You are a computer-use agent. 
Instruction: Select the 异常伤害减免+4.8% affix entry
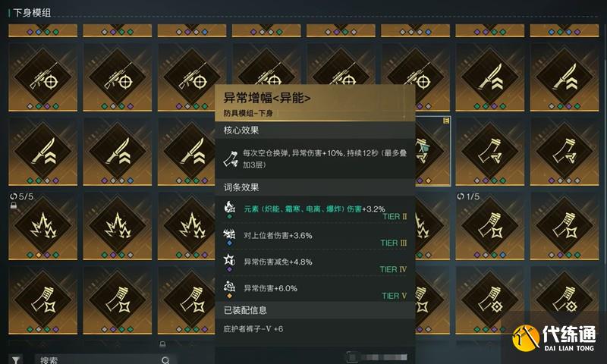pos(315,264)
